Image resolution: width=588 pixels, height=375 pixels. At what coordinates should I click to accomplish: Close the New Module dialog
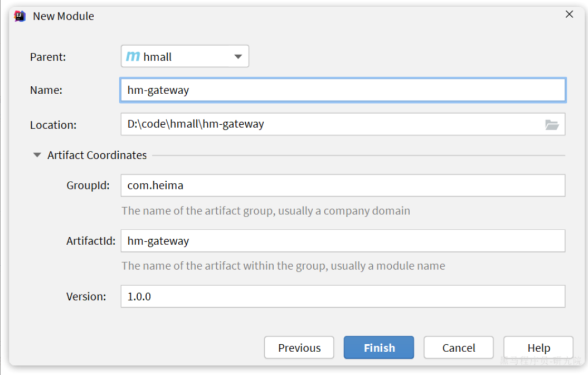click(569, 14)
